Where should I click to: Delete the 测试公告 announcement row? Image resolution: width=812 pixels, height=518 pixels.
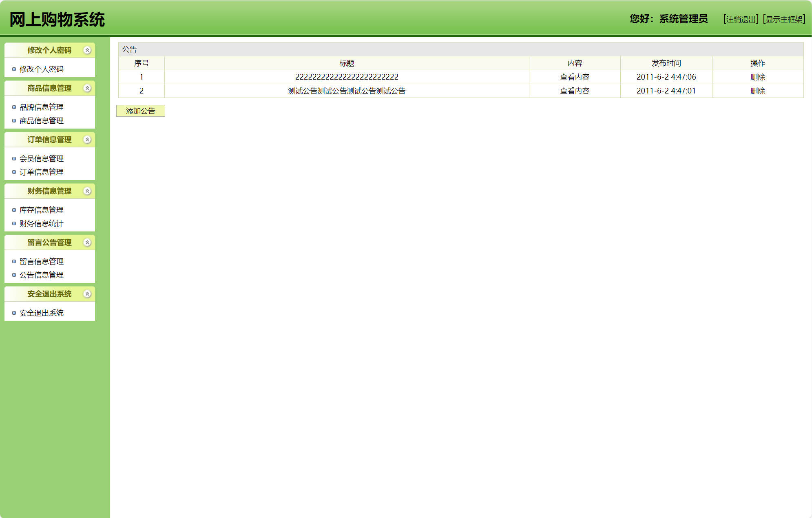coord(757,91)
